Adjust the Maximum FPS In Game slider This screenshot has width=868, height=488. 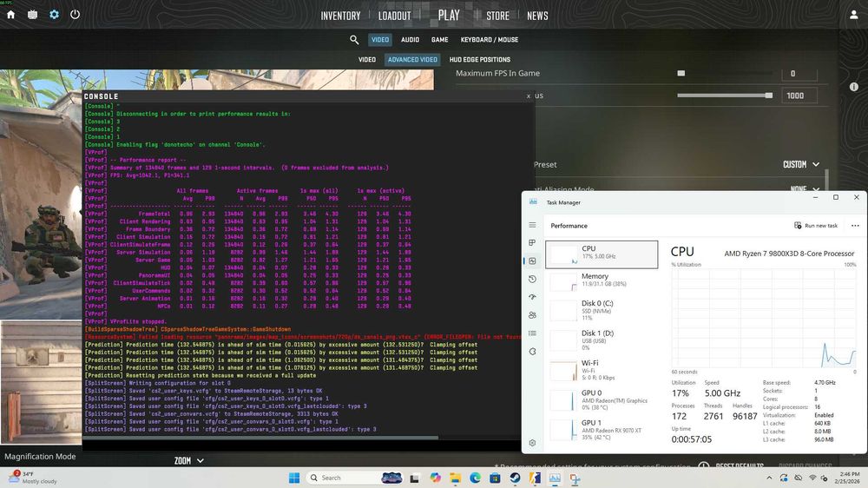click(x=725, y=73)
